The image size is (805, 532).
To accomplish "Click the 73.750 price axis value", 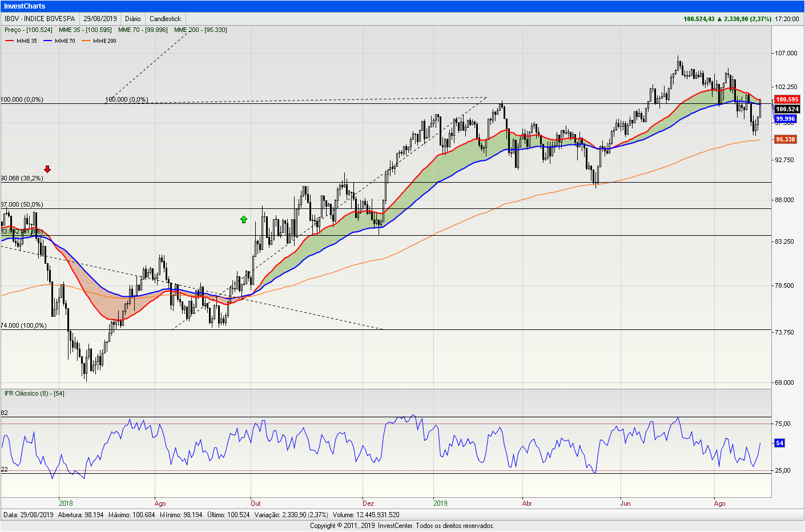I will (784, 332).
